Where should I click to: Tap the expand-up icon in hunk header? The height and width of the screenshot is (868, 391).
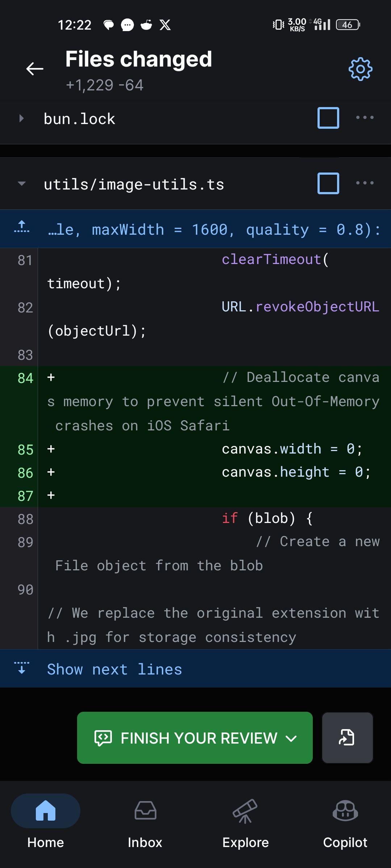[22, 227]
